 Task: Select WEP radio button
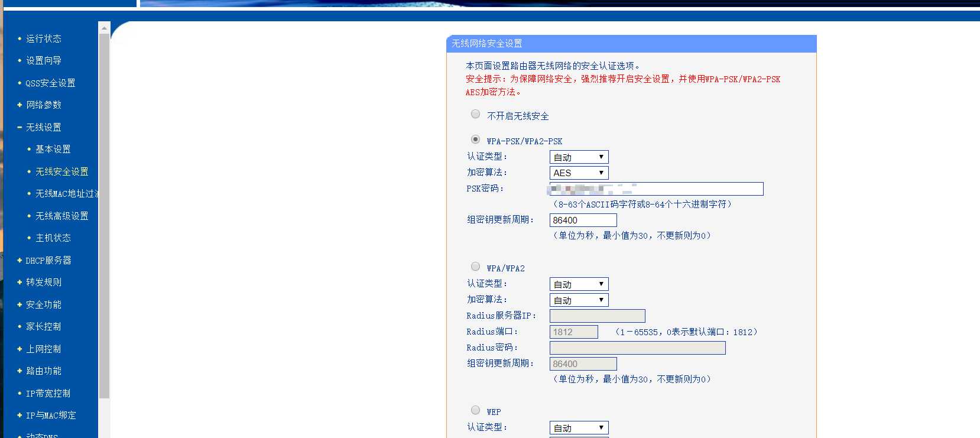pyautogui.click(x=475, y=410)
